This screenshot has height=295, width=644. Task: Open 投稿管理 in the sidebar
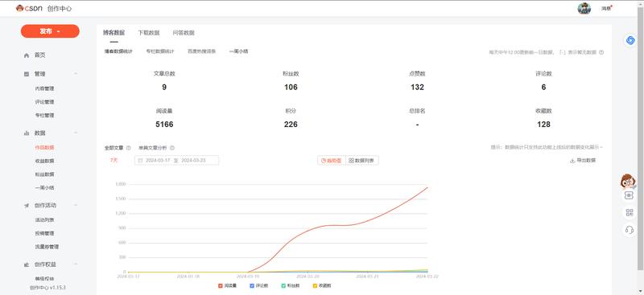click(44, 233)
